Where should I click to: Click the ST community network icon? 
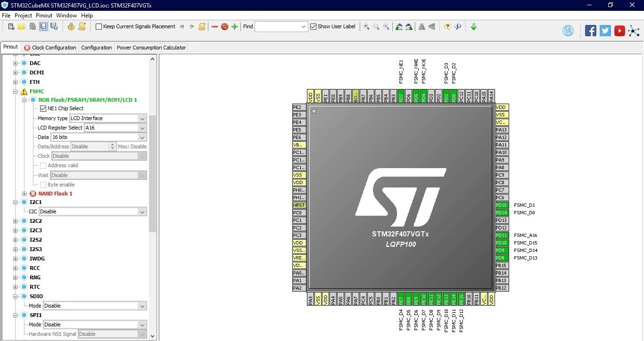[x=634, y=31]
